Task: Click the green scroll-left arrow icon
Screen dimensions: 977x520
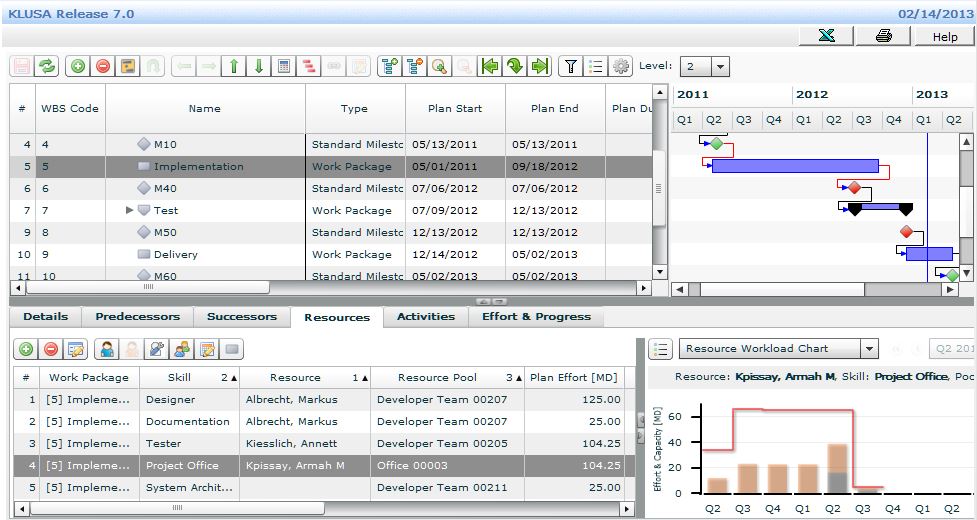Action: tap(490, 66)
